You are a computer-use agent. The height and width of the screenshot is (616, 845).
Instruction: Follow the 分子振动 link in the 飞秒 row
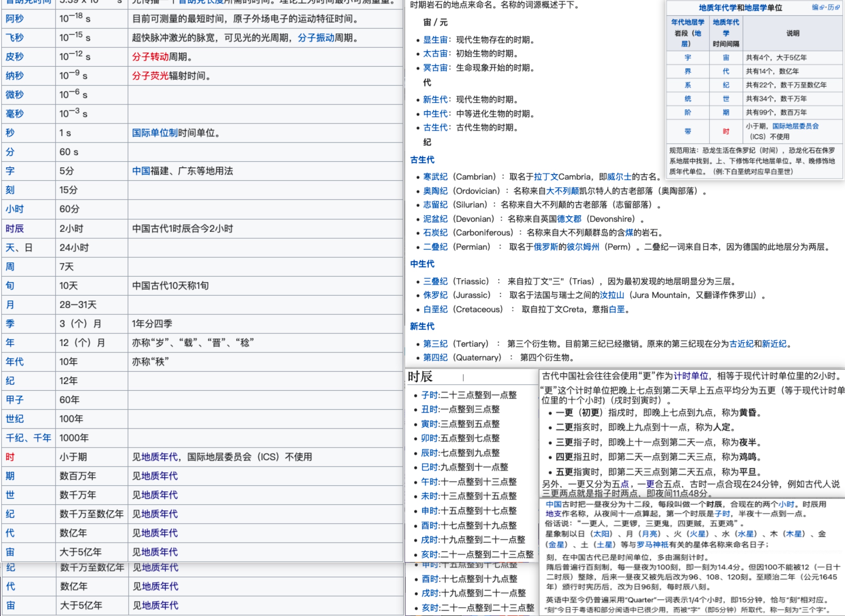(x=315, y=38)
